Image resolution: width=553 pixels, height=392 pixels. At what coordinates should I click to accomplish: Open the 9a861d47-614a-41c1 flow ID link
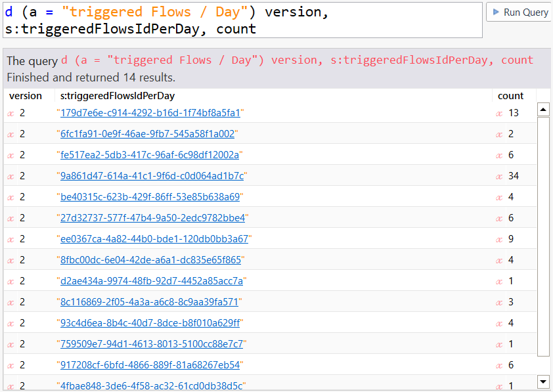[x=152, y=176]
